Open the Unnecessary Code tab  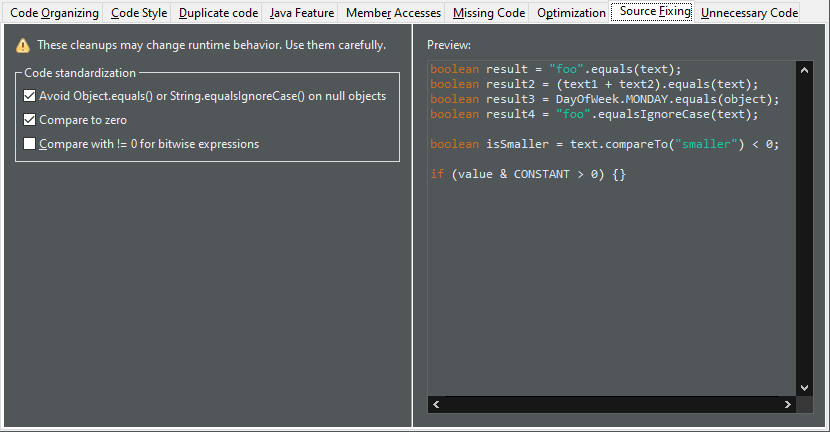749,13
